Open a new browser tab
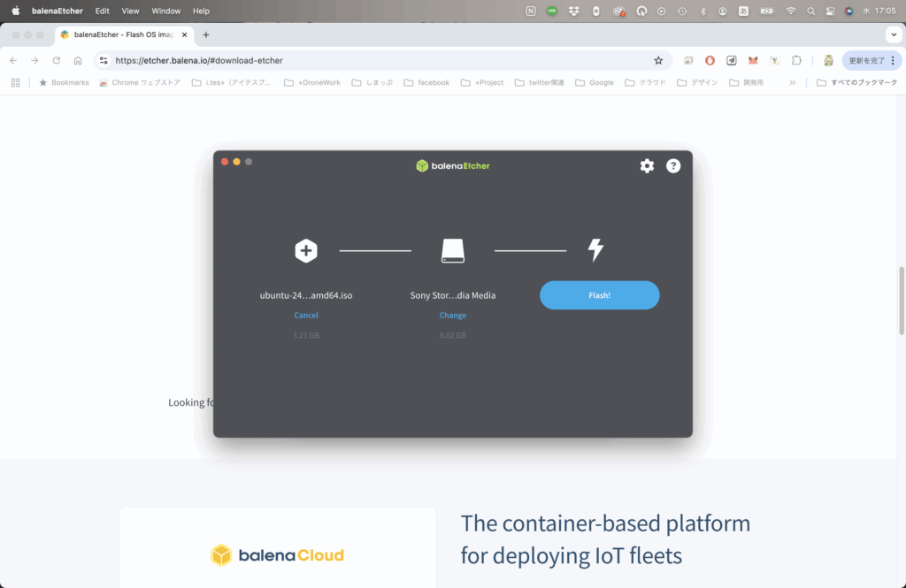 pos(205,34)
